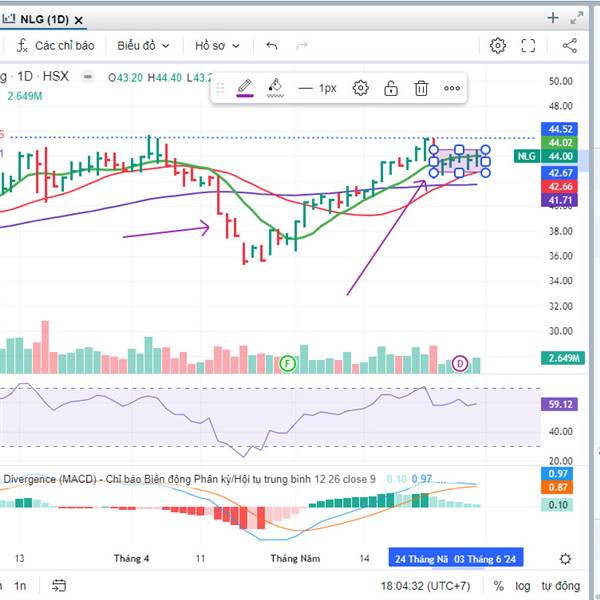Select the top-right handle of selected rectangle
The height and width of the screenshot is (600, 600).
tap(485, 150)
